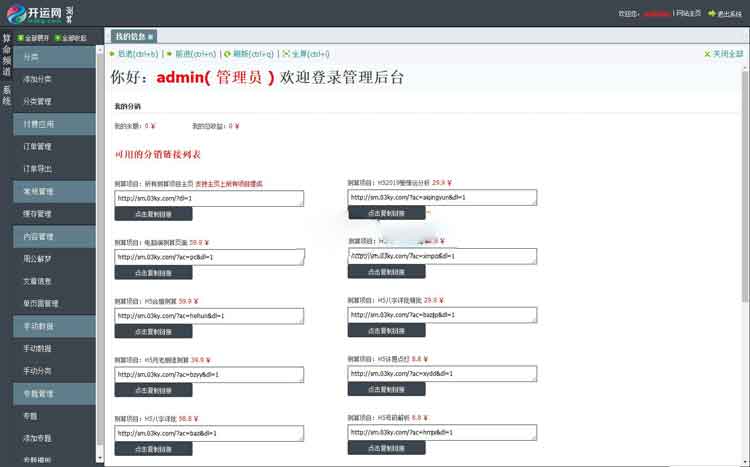Click the ?ac=aiqingyun link text field

tap(441, 198)
